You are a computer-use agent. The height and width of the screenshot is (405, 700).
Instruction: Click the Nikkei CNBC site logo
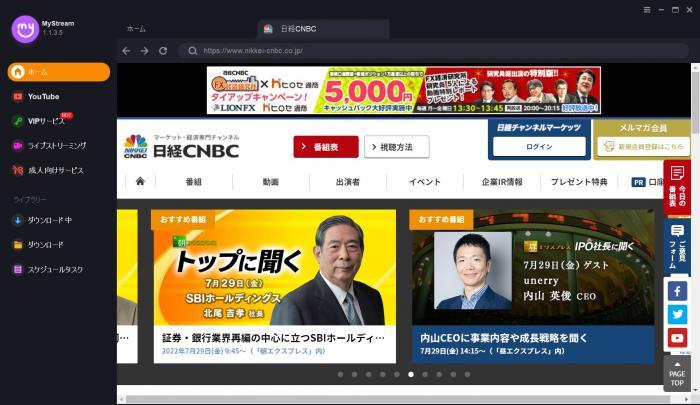tap(181, 146)
